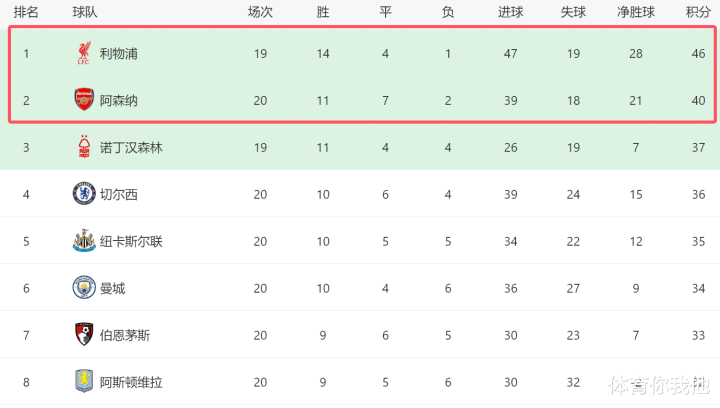The width and height of the screenshot is (720, 408).
Task: Open the Newcastle United crest
Action: pyautogui.click(x=84, y=240)
